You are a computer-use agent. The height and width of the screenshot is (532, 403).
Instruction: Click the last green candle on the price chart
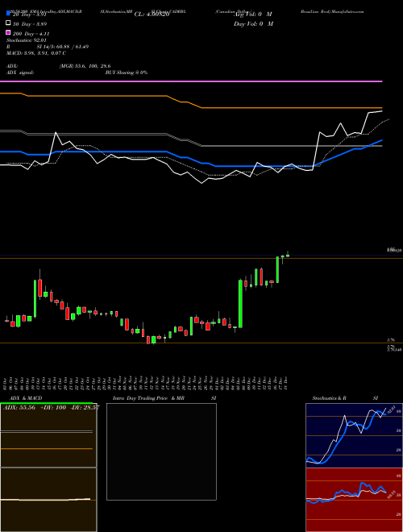click(x=288, y=256)
